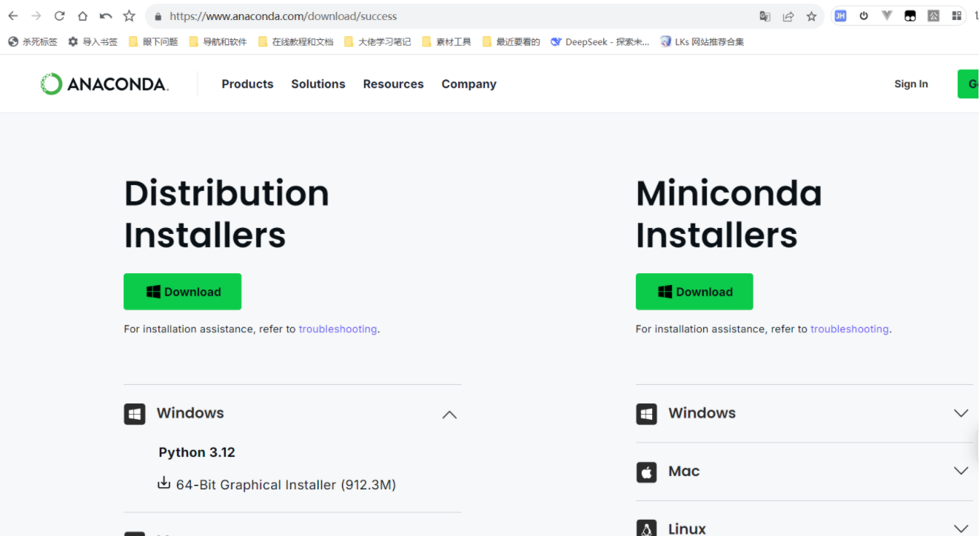Click the Python 3.12 heading text
Screen dimensions: 980x536
(197, 452)
